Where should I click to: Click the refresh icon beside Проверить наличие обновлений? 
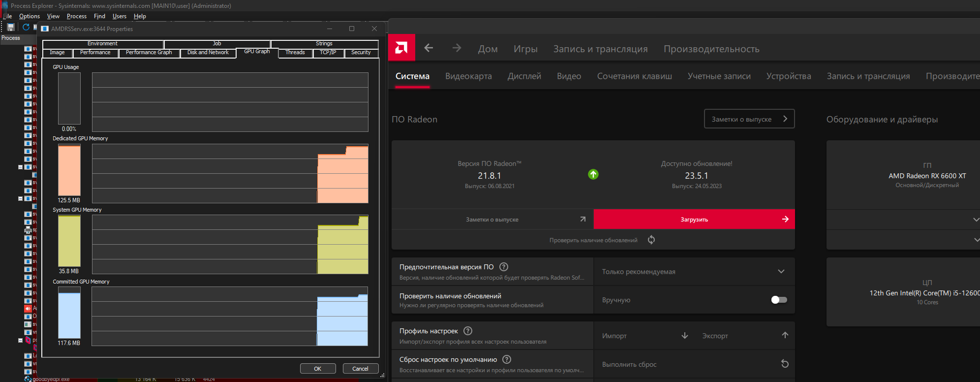point(651,240)
